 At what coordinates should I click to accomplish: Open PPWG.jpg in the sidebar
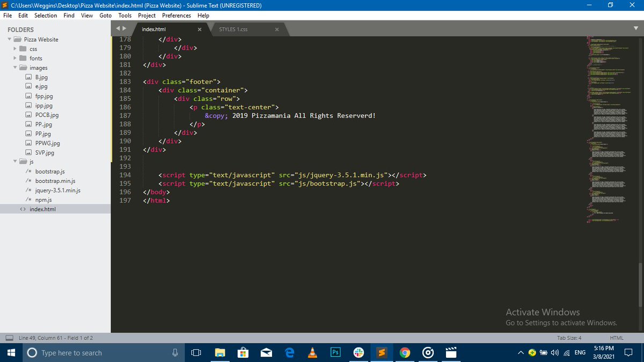[48, 143]
